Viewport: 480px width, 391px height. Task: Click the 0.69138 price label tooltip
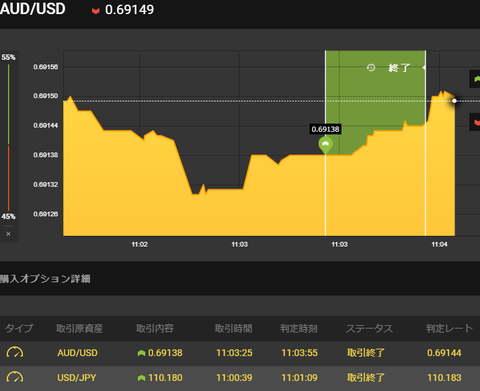pos(325,129)
